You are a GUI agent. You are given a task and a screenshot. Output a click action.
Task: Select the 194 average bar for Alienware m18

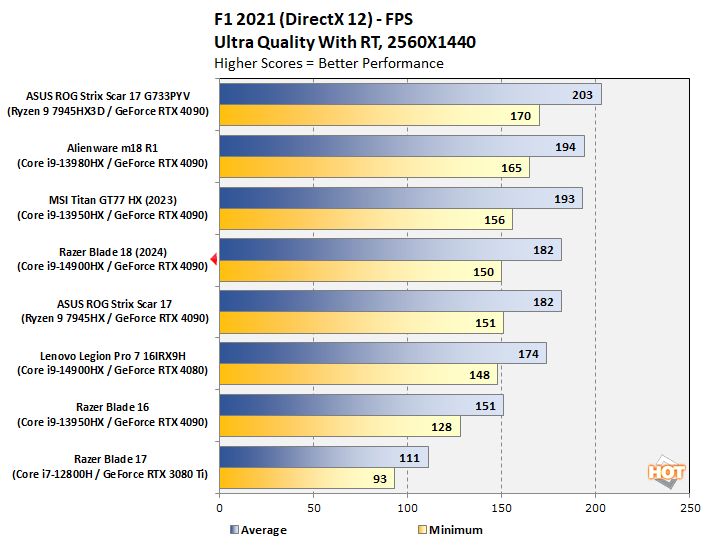(x=402, y=146)
